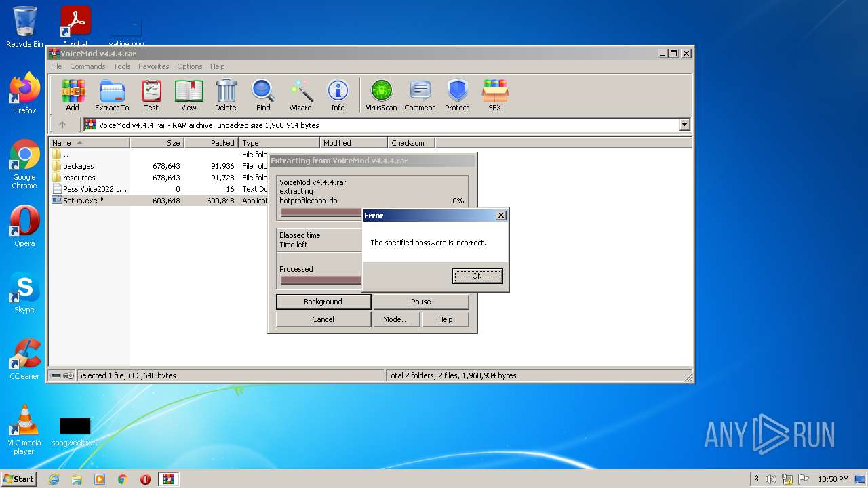
Task: Click the WinRAR taskbar button
Action: coord(168,479)
